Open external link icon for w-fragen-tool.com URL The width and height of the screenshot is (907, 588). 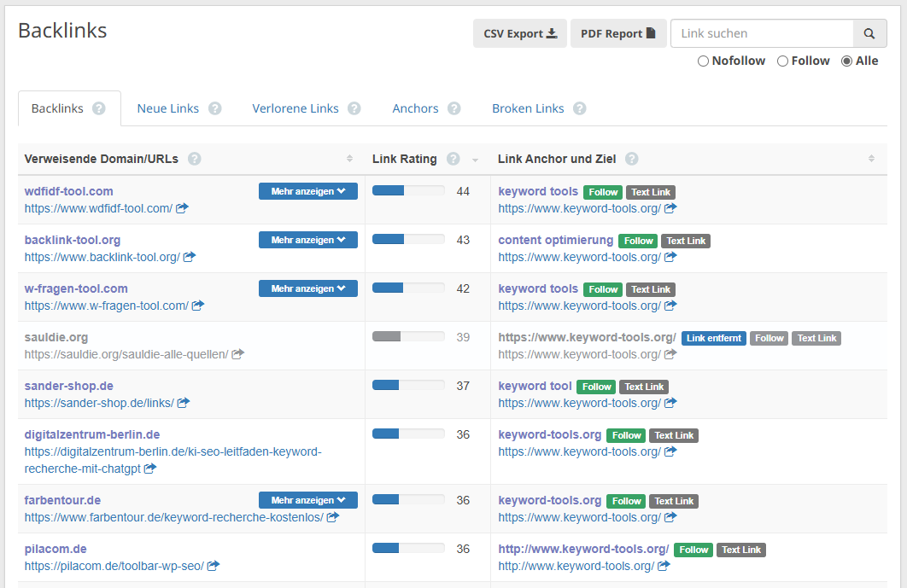click(x=198, y=306)
